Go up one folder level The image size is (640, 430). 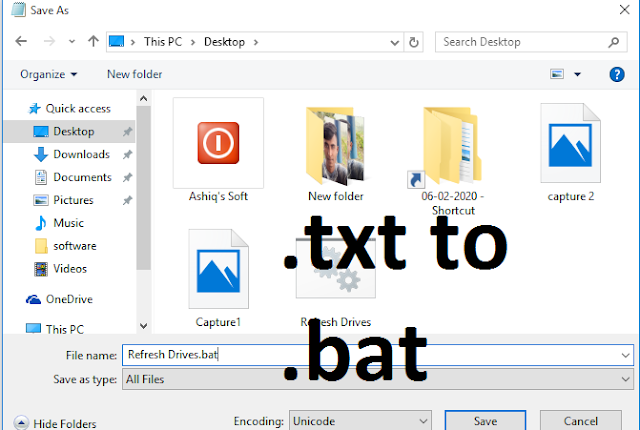(93, 41)
